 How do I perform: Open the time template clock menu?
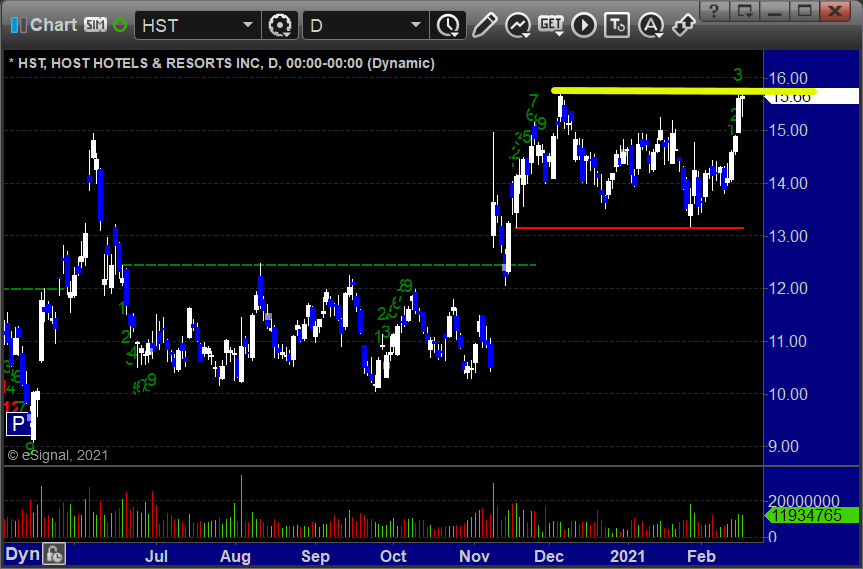[449, 25]
